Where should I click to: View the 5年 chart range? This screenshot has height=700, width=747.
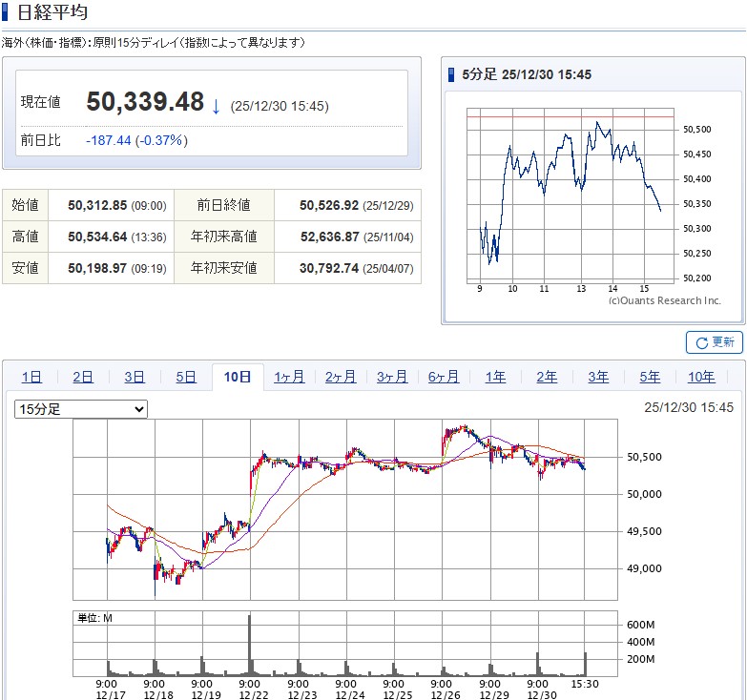coord(650,377)
